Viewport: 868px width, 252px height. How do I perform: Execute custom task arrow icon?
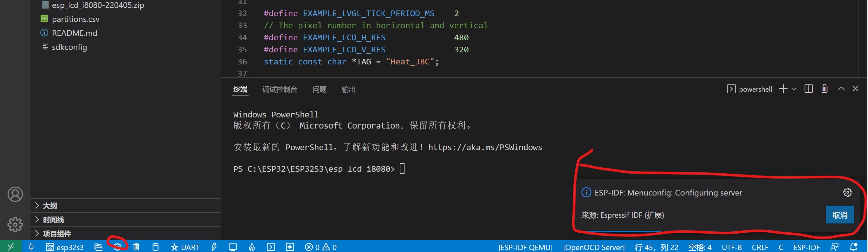click(x=290, y=247)
